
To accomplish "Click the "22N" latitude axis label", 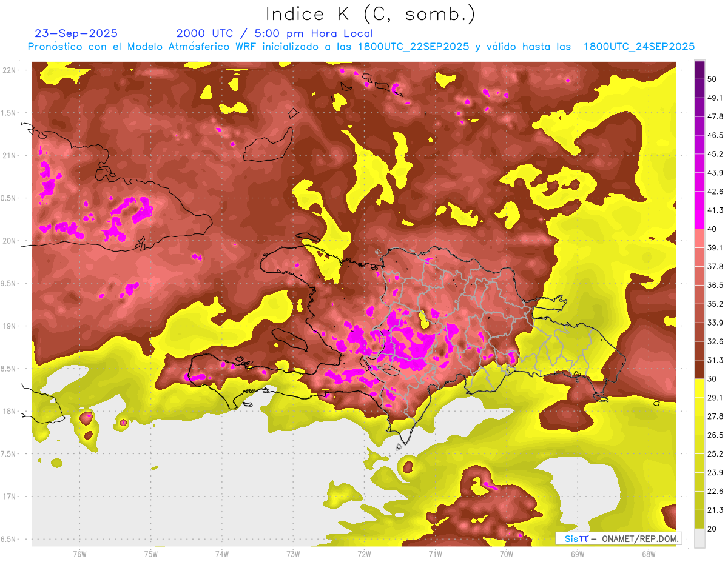I will click(8, 70).
